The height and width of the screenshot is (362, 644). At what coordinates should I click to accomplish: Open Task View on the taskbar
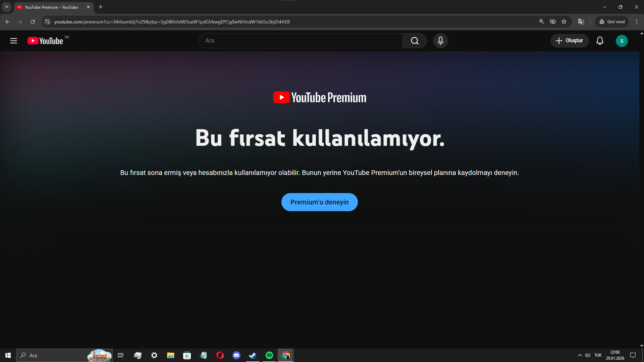pyautogui.click(x=121, y=355)
